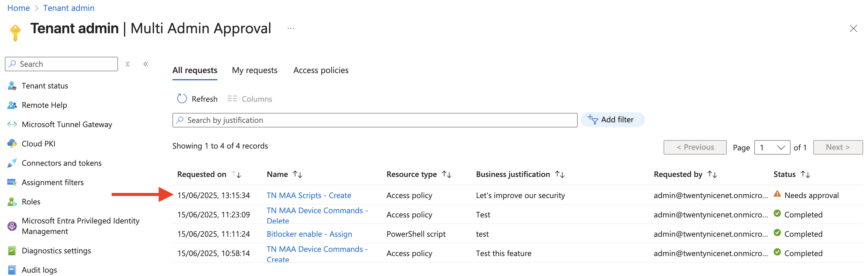This screenshot has width=868, height=276.
Task: Focus the Search by justification field
Action: point(375,120)
